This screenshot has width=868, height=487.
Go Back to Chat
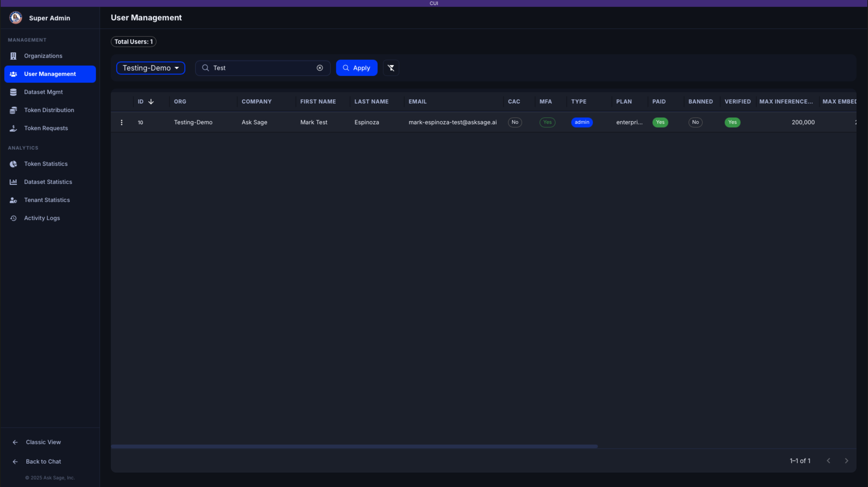[x=43, y=461]
